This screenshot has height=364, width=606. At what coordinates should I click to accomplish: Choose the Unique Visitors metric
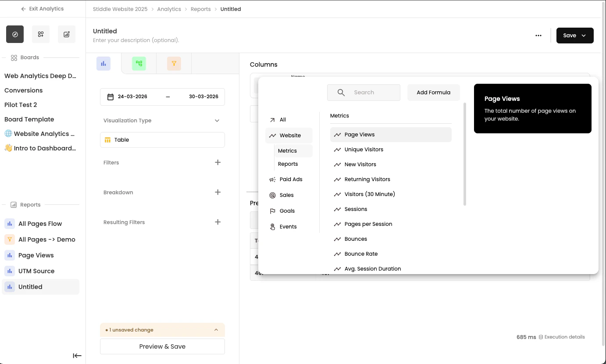pyautogui.click(x=391, y=150)
